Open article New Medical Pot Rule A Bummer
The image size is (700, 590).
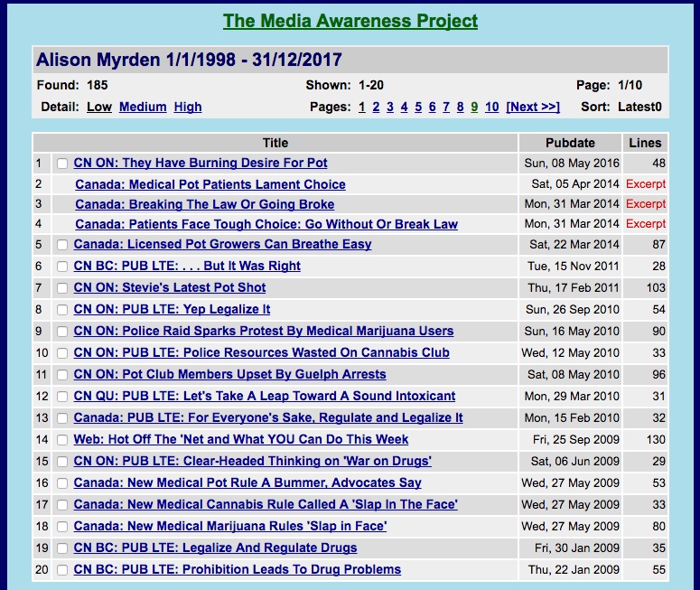247,482
